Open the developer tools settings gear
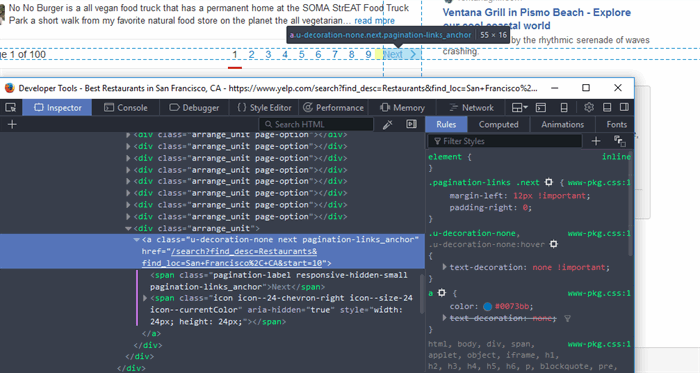The image size is (700, 373). 589,108
